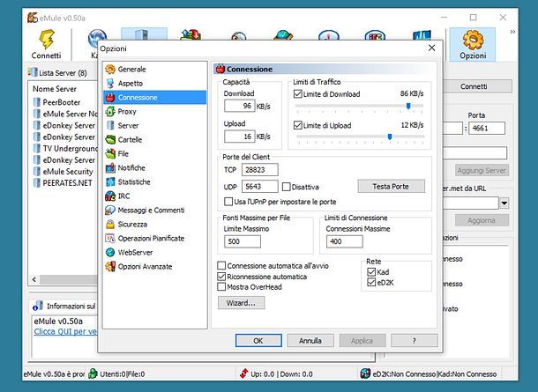Click the Lista Server icon
This screenshot has width=538, height=392.
(x=33, y=72)
